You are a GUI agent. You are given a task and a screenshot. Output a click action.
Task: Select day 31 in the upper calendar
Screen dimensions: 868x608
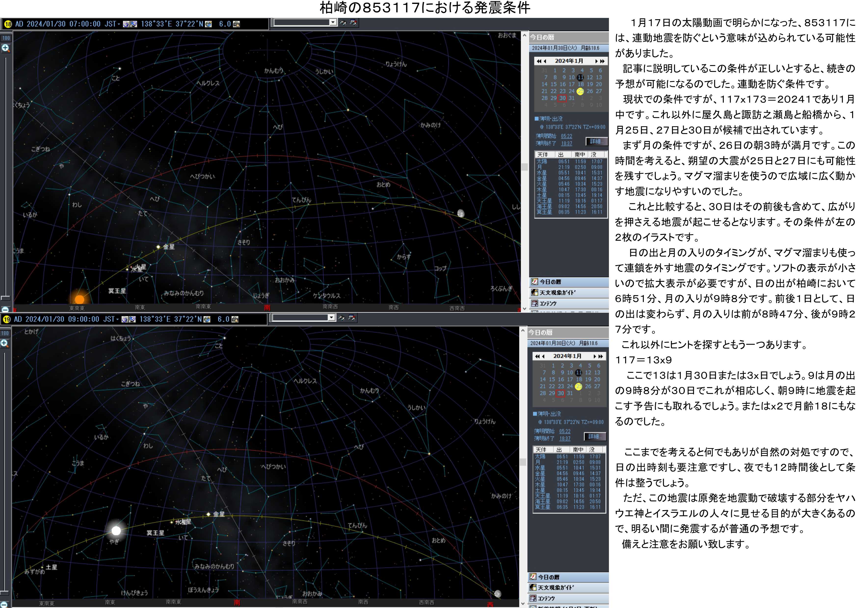pos(572,98)
